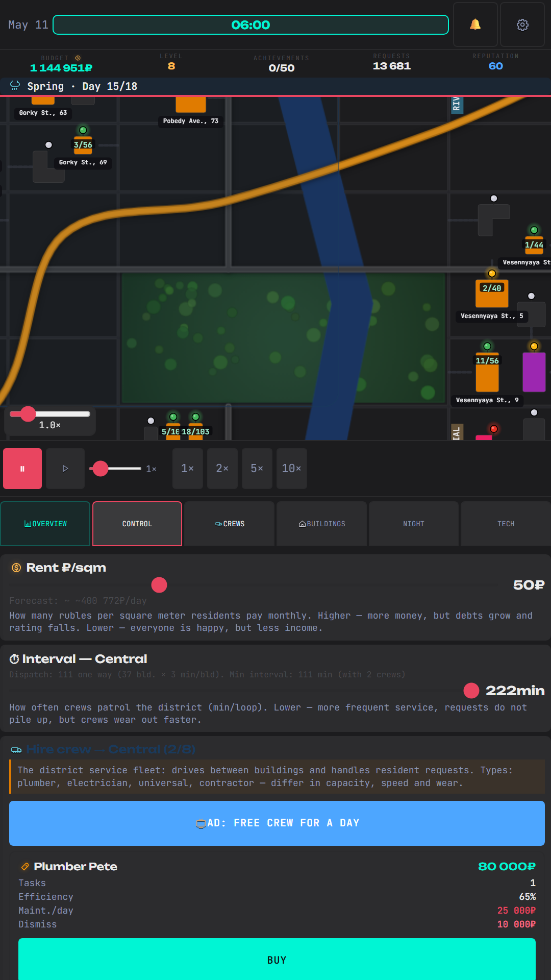
Task: Adjust the game speed slider handle
Action: pos(101,469)
